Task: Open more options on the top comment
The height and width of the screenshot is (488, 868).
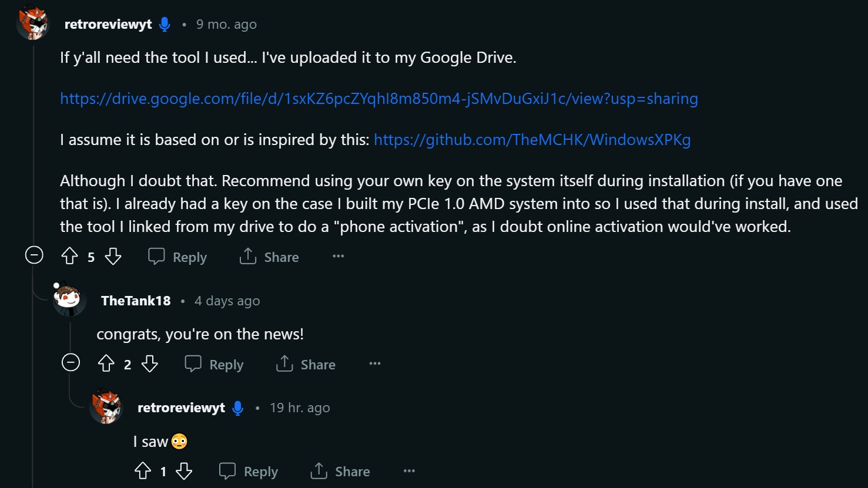Action: pyautogui.click(x=339, y=256)
